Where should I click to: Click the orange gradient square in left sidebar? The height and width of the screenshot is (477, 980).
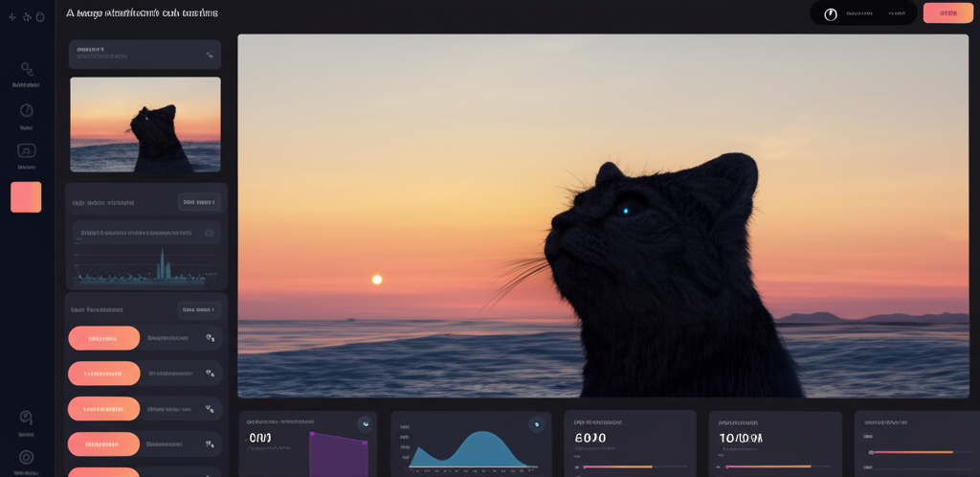(26, 197)
